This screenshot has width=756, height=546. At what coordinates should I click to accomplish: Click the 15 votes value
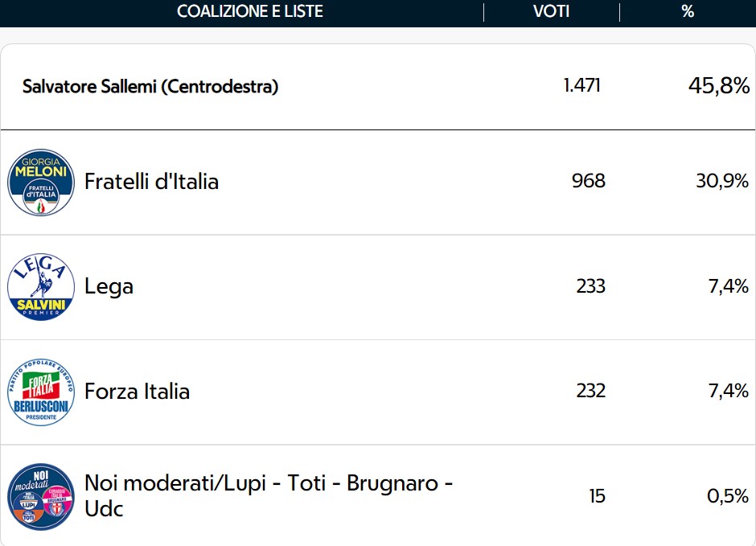(x=597, y=496)
